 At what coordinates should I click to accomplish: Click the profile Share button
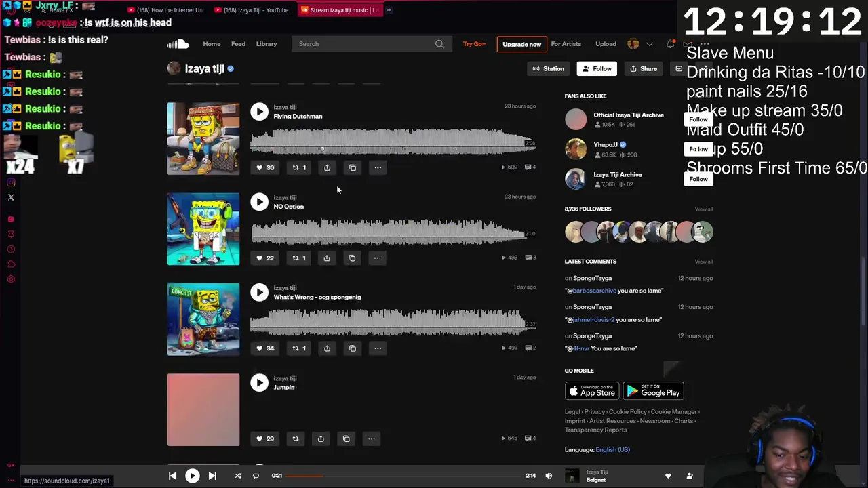click(x=643, y=68)
